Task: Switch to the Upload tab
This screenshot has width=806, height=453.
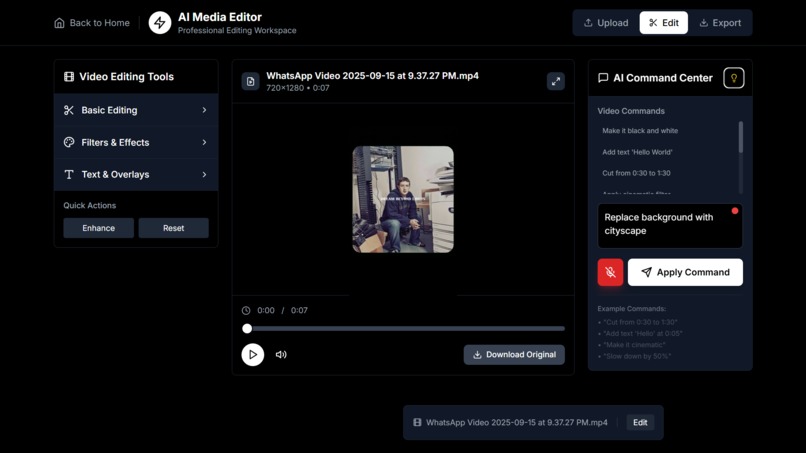Action: click(x=606, y=23)
